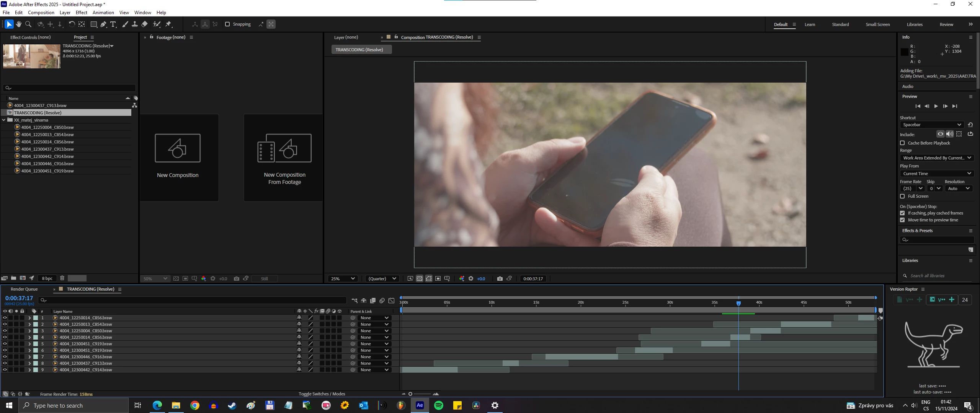980x413 pixels.
Task: Open the Spacebar shortcut dropdown
Action: (931, 125)
